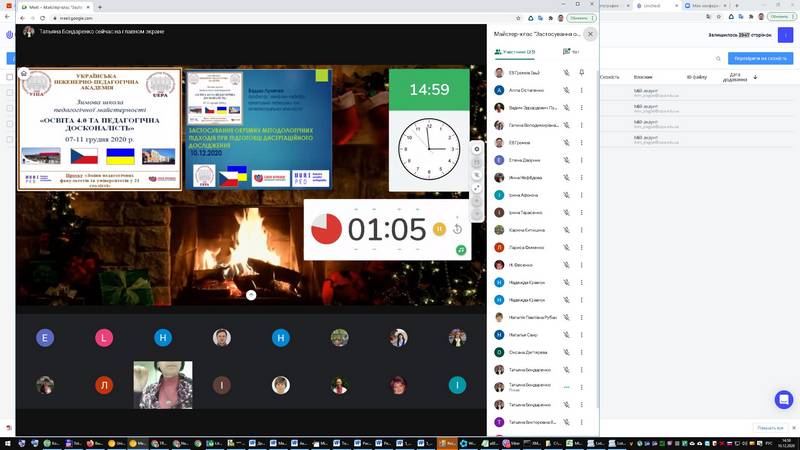Viewport: 800px width, 450px height.
Task: Mute participant Карина Ситникова
Action: tap(566, 230)
